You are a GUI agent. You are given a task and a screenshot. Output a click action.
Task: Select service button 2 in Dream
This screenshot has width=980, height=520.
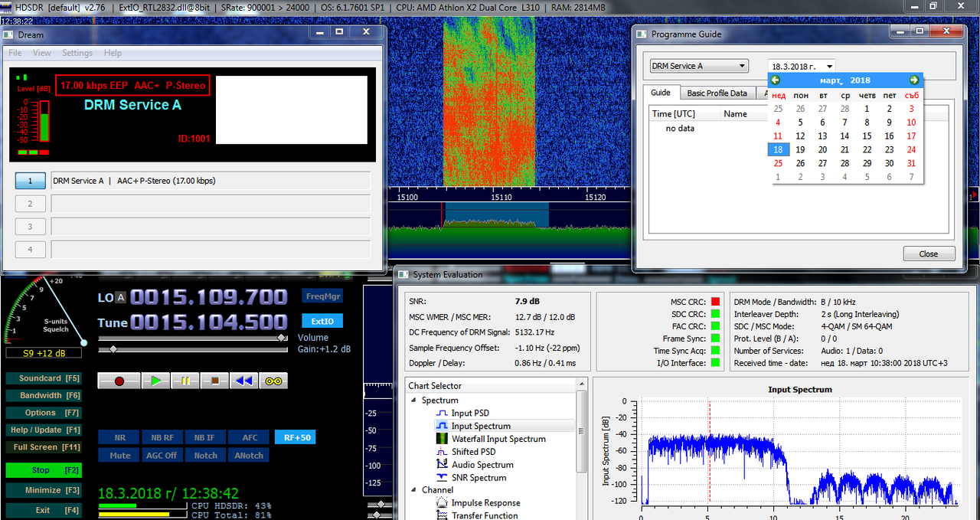(x=31, y=204)
